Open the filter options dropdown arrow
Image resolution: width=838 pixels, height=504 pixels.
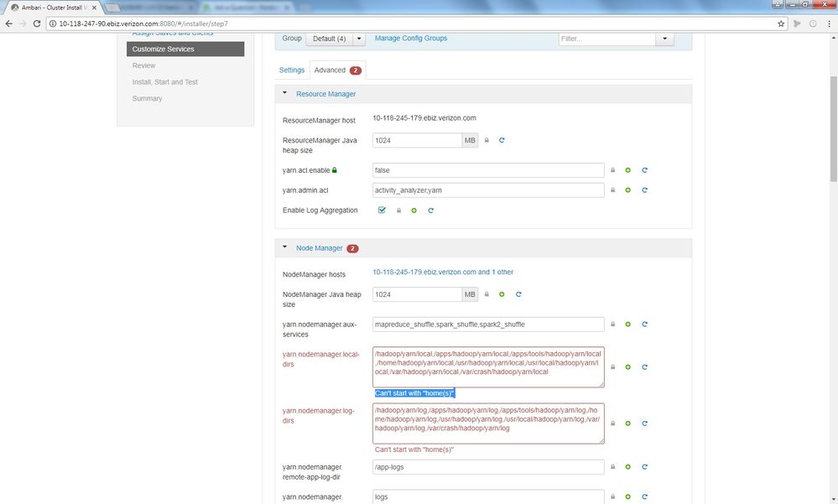tap(664, 39)
